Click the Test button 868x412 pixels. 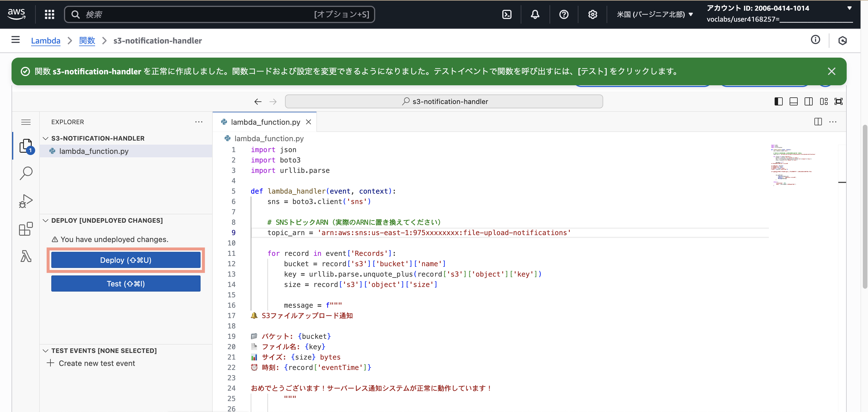pyautogui.click(x=126, y=284)
